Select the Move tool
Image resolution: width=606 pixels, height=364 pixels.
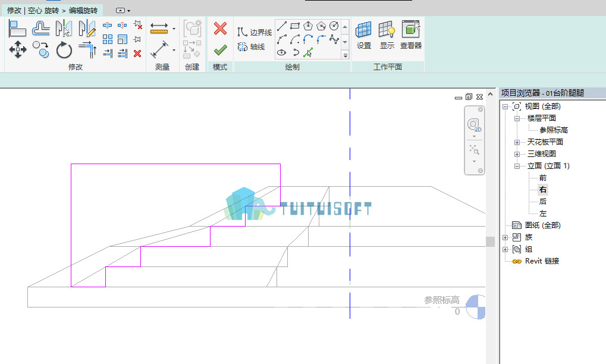[x=18, y=49]
